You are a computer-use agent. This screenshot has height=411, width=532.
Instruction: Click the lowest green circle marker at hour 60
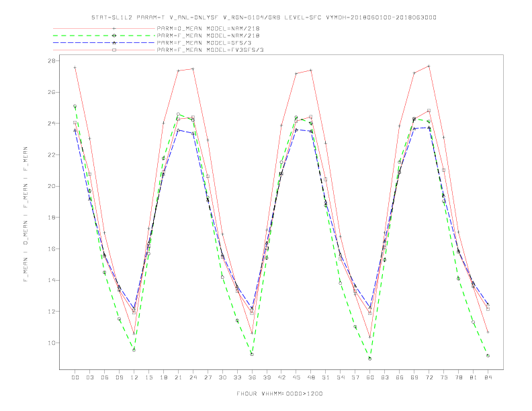pos(370,359)
